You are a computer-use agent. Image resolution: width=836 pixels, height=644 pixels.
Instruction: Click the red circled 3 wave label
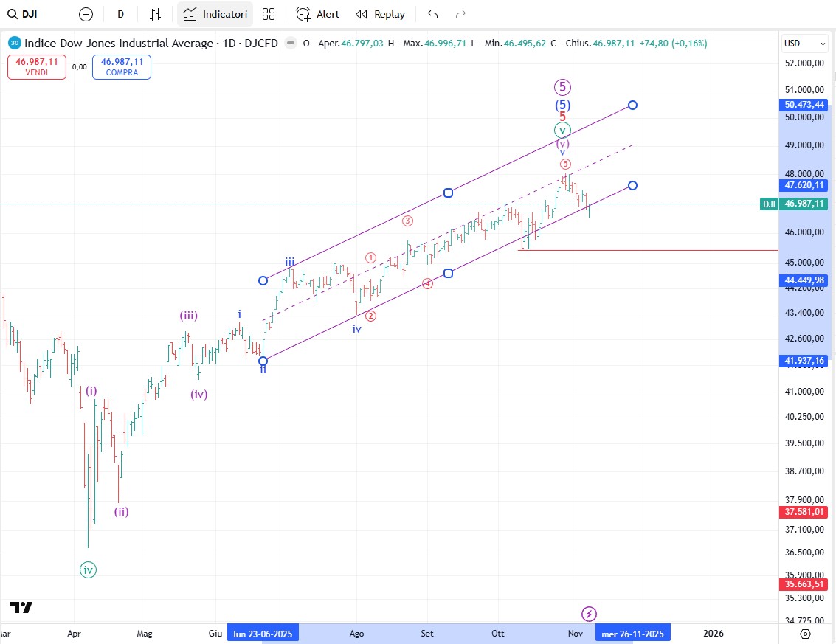click(407, 221)
